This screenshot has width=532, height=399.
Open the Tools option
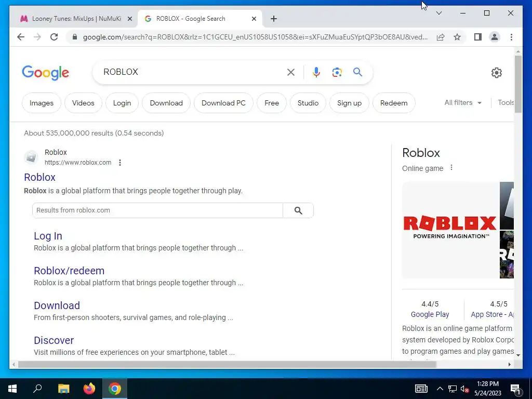[x=506, y=102]
